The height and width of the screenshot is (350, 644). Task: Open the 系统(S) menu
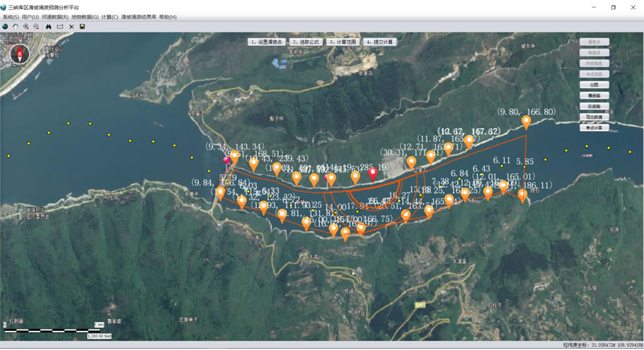11,17
